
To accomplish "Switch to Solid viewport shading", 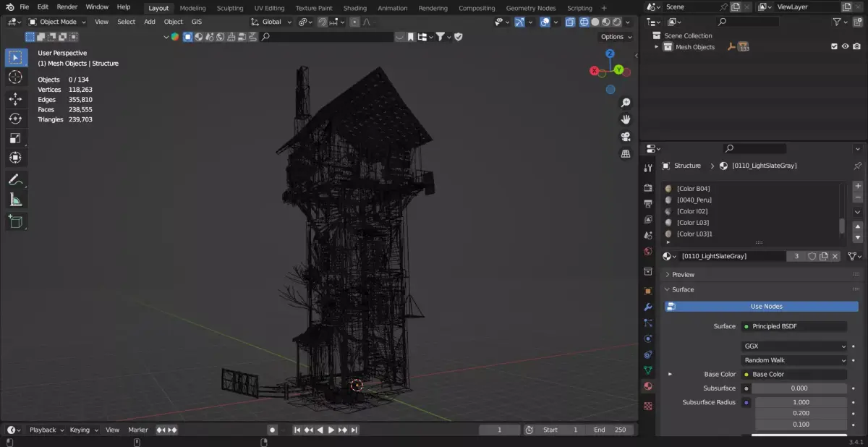I will [595, 22].
